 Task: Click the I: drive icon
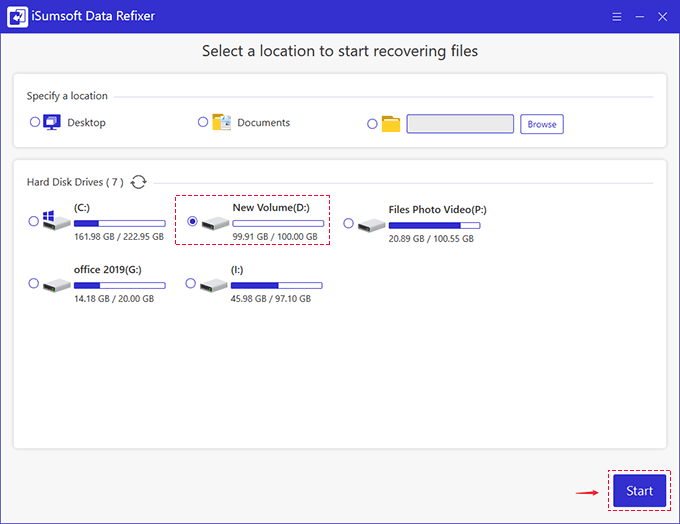point(213,284)
